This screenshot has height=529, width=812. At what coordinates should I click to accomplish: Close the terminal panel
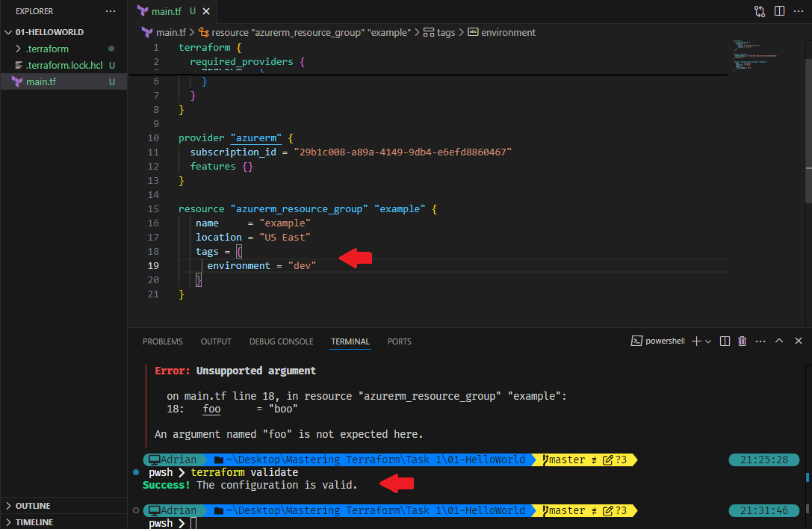coord(798,341)
